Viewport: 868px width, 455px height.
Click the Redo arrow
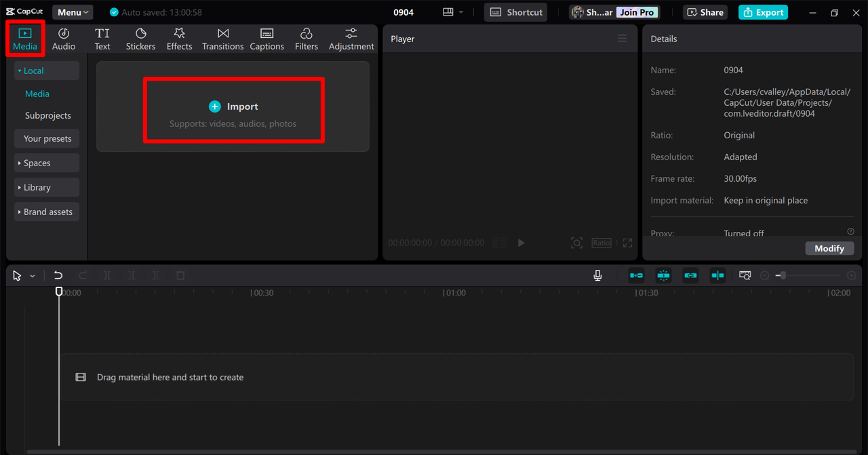83,275
